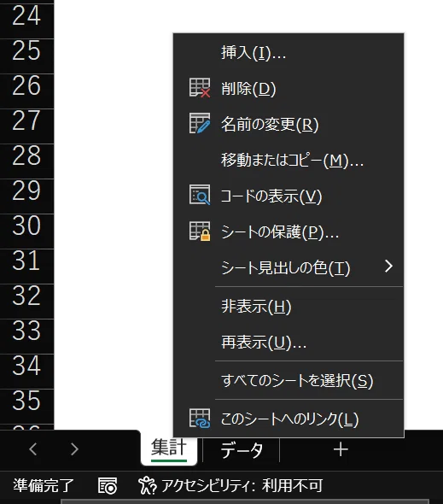Screen dimensions: 443x504
Task: Expand the シート見出しの色 submenu arrow
Action: coord(388,267)
